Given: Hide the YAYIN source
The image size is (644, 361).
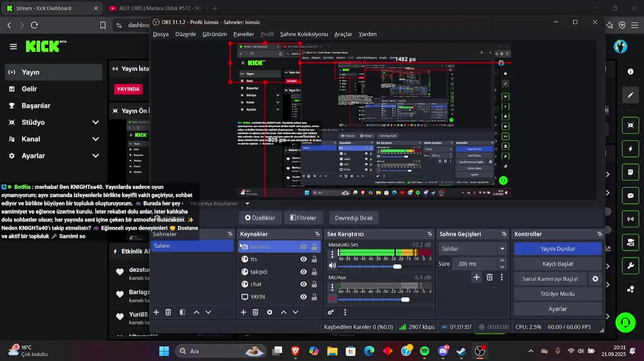Looking at the screenshot, I should [304, 297].
